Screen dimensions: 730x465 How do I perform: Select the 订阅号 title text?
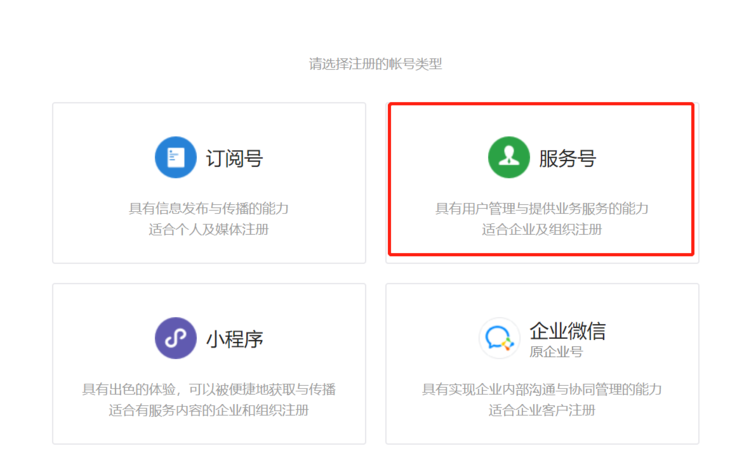click(235, 158)
